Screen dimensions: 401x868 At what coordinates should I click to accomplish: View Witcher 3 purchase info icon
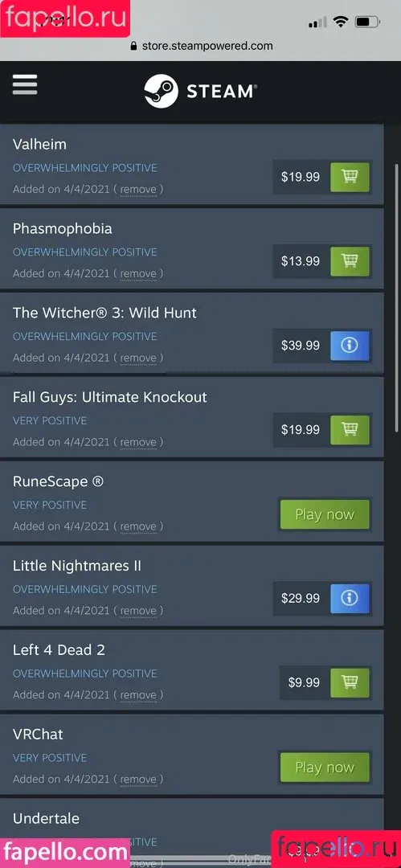pyautogui.click(x=350, y=346)
